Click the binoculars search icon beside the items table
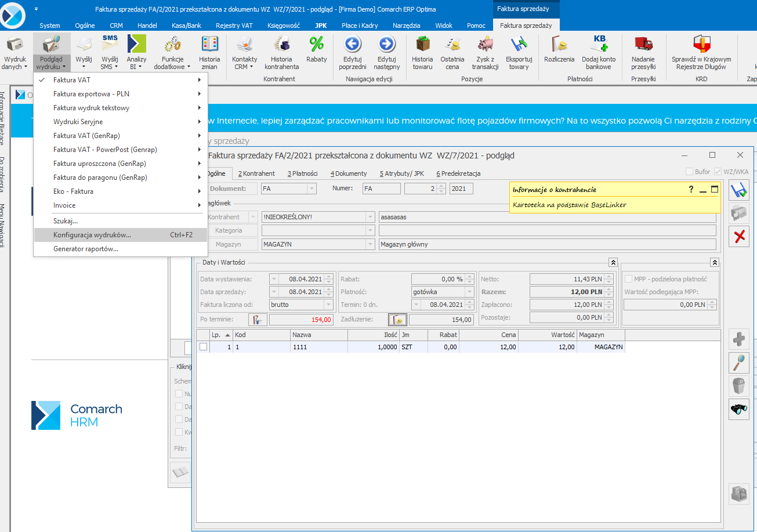Viewport: 757px width, 532px height. pyautogui.click(x=738, y=409)
